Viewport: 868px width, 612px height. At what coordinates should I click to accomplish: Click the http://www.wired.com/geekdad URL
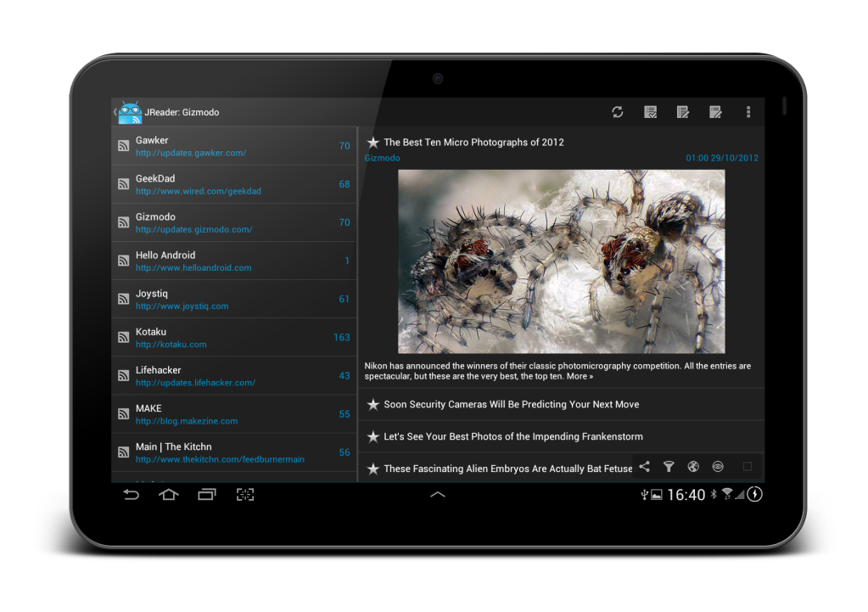[x=199, y=191]
